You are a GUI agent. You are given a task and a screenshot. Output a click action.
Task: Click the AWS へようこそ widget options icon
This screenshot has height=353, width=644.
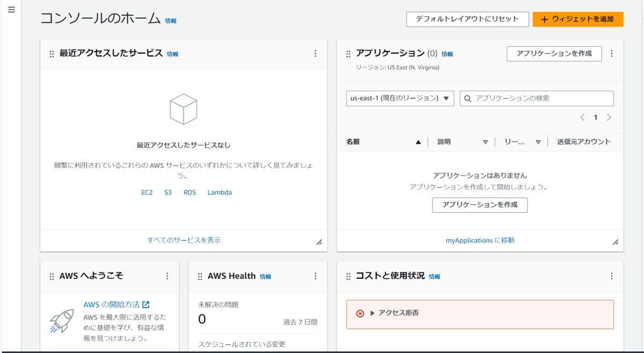pos(167,276)
